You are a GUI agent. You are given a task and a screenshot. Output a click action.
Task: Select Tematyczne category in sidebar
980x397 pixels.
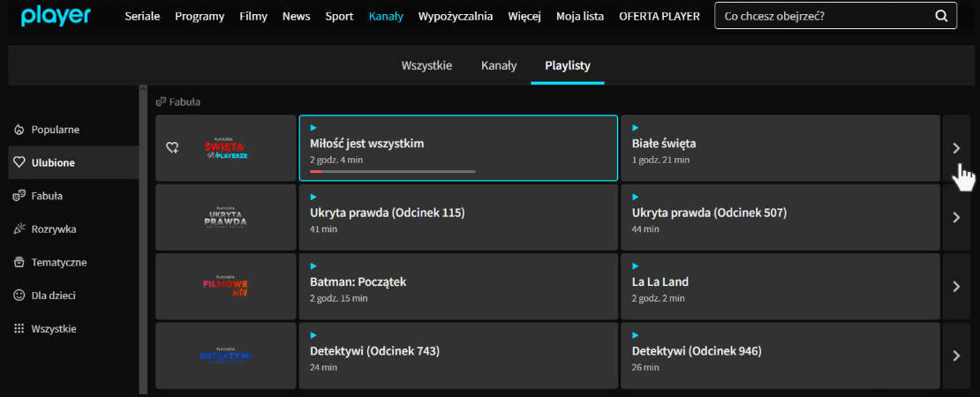[x=58, y=263]
